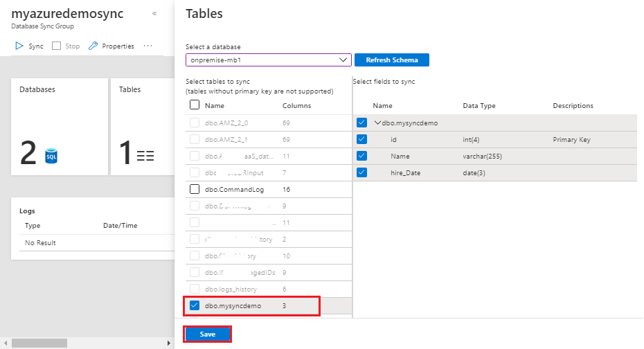This screenshot has width=644, height=349.
Task: Collapse the blade with double-chevron icon
Action: point(154,13)
